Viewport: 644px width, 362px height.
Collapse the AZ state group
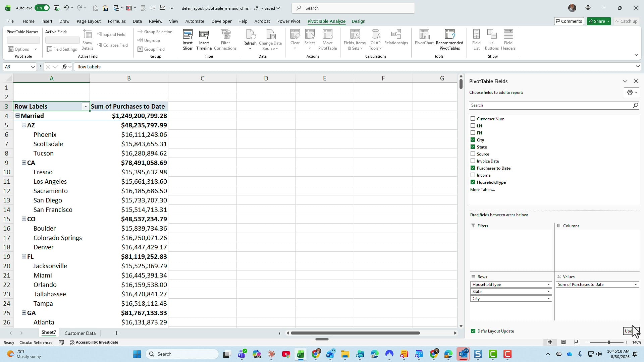click(24, 125)
